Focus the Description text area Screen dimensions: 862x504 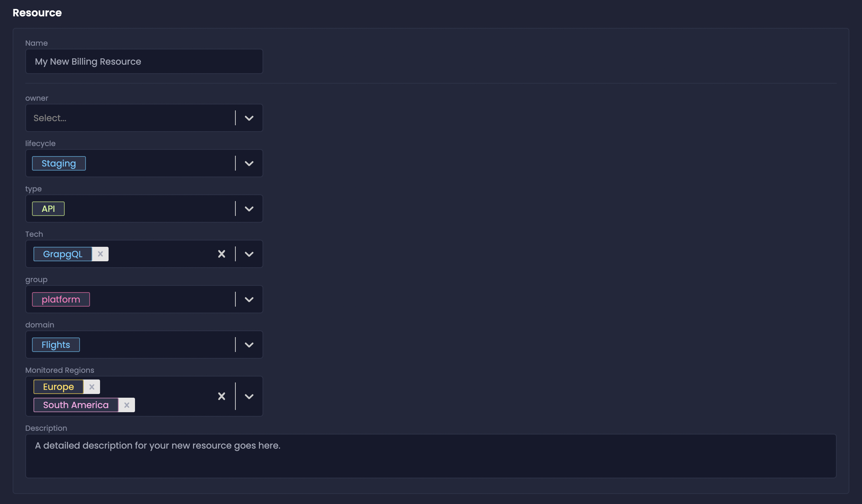pos(431,456)
